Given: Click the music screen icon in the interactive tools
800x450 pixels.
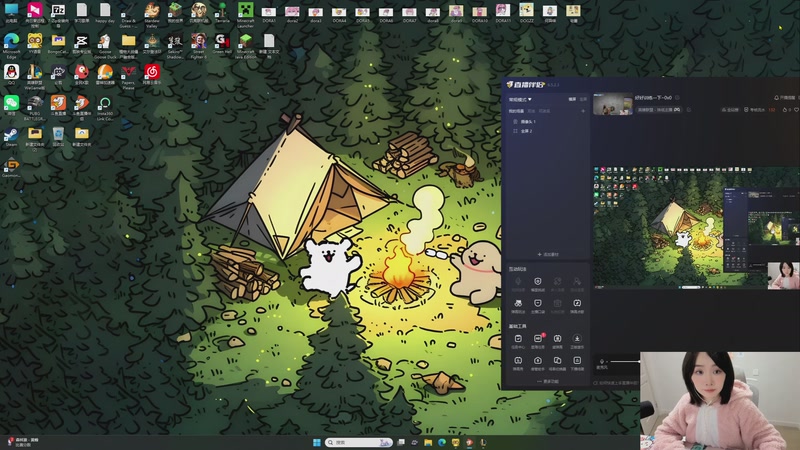Looking at the screenshot, I should point(577,303).
